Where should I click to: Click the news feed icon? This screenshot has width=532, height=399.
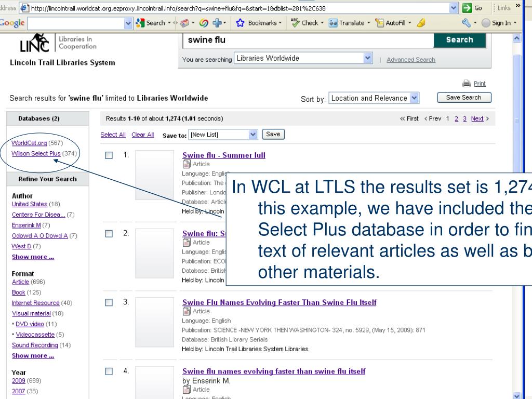pyautogui.click(x=184, y=23)
